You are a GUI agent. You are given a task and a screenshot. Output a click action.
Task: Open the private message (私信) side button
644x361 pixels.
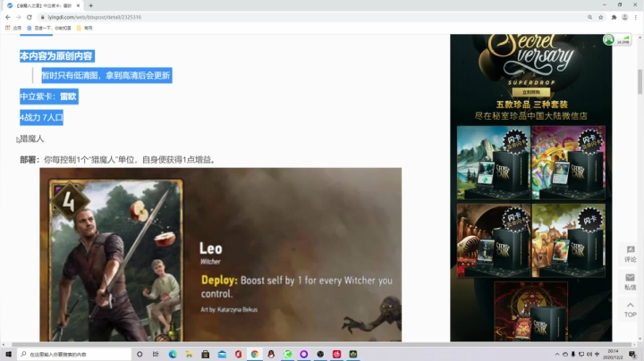(x=630, y=281)
